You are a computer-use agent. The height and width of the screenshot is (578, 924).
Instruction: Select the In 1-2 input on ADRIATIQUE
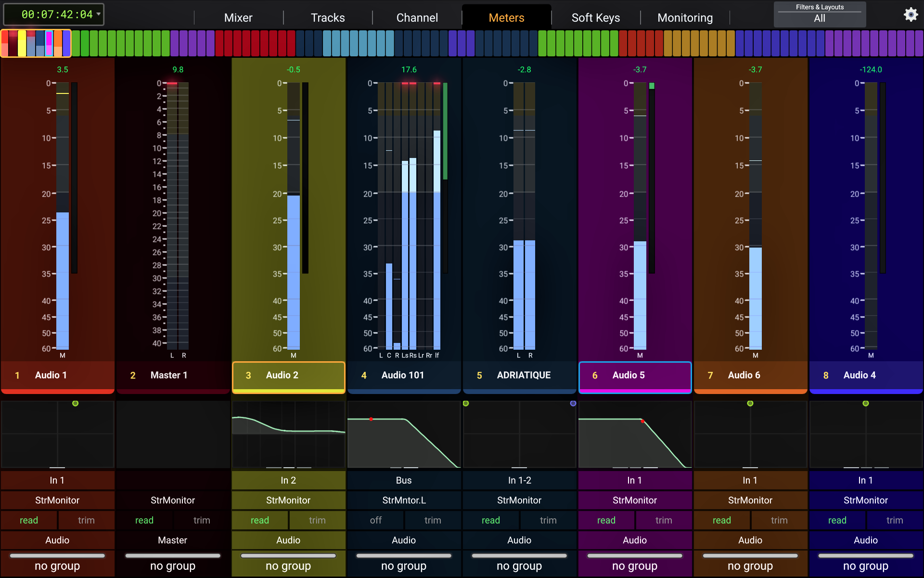pos(519,480)
